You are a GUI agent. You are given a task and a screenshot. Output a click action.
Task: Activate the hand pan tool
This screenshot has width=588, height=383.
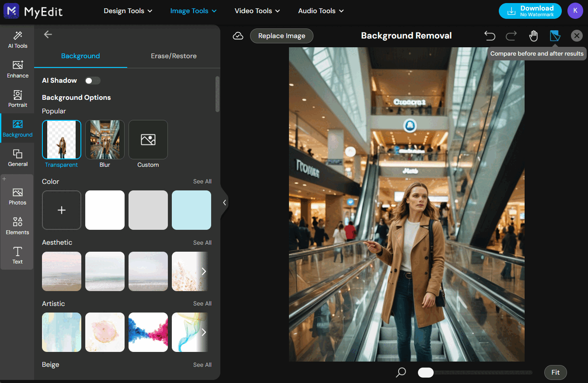pos(533,35)
